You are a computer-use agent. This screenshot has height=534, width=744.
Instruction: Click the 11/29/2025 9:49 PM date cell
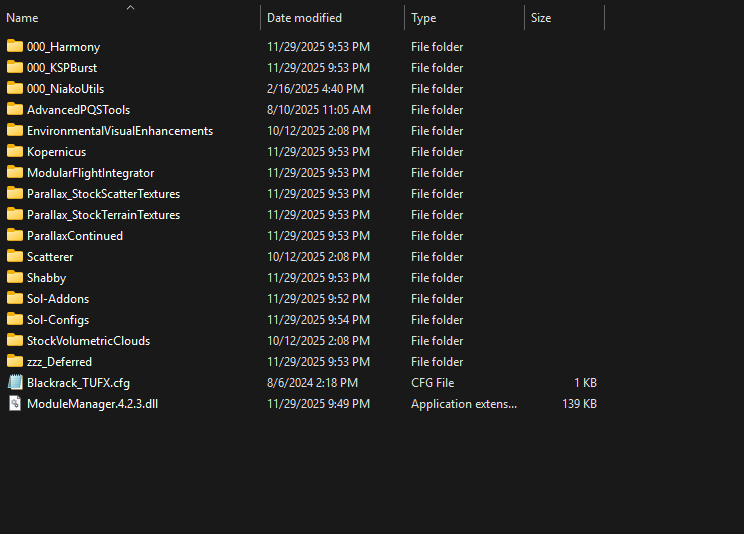pos(318,403)
